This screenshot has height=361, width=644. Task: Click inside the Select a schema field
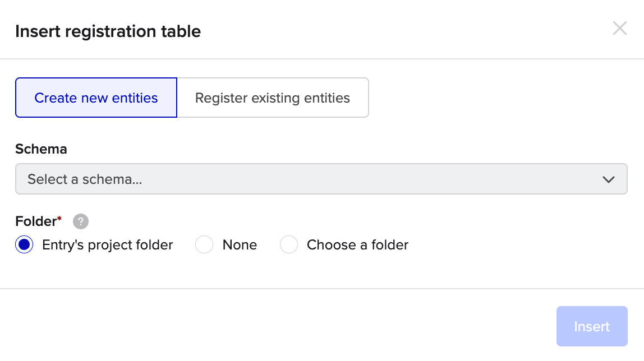(x=224, y=179)
